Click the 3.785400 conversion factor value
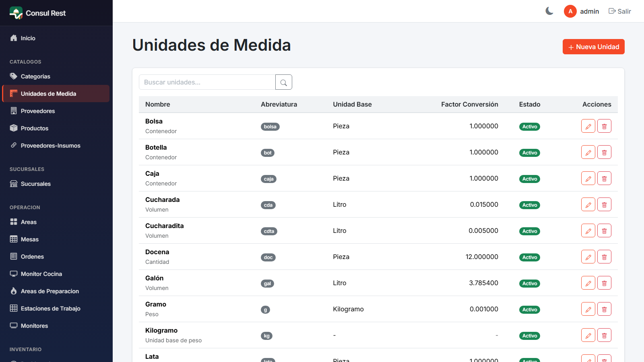The height and width of the screenshot is (362, 644). coord(483,283)
